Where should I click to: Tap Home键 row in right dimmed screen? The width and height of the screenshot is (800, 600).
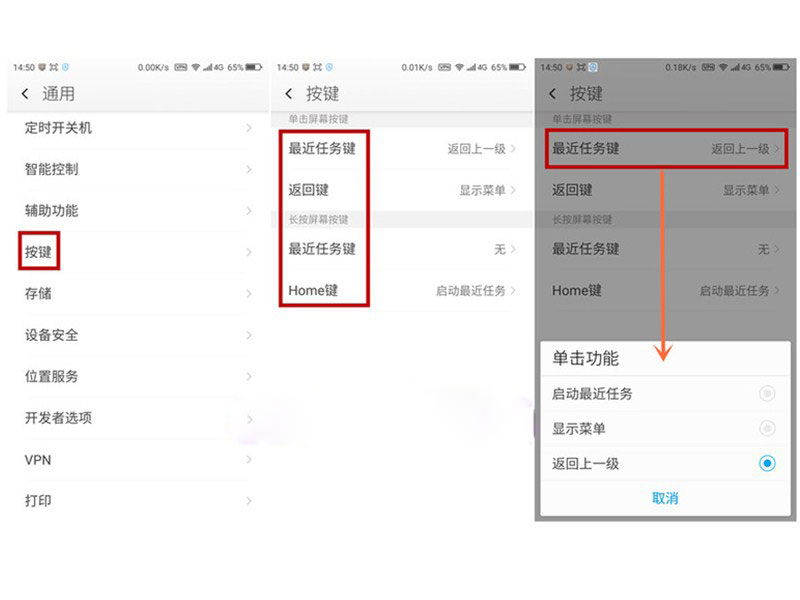[665, 291]
